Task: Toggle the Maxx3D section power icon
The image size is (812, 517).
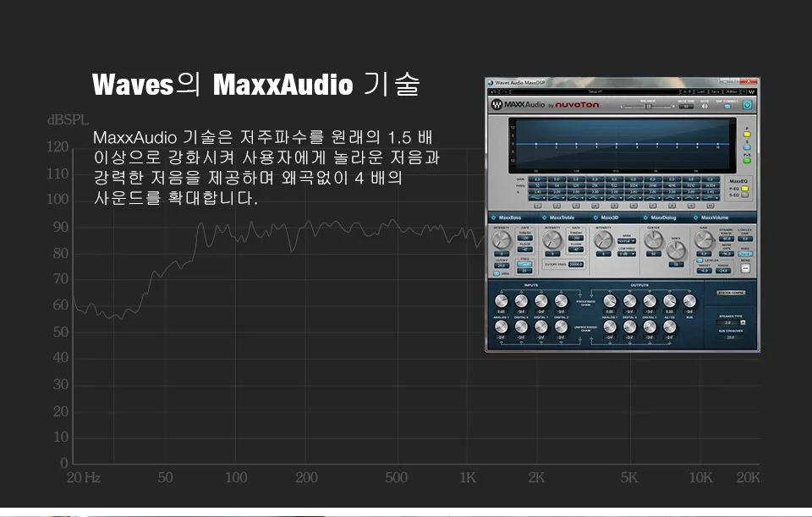Action: pos(595,217)
